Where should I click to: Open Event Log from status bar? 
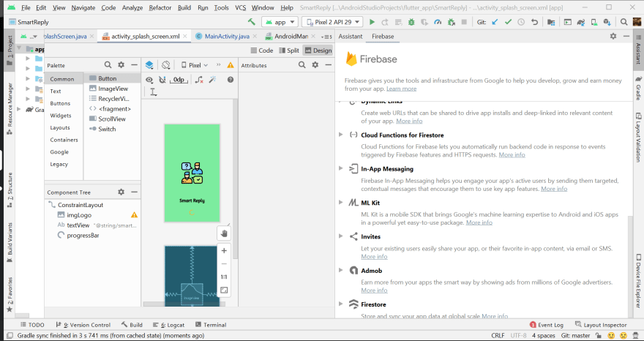pos(546,325)
